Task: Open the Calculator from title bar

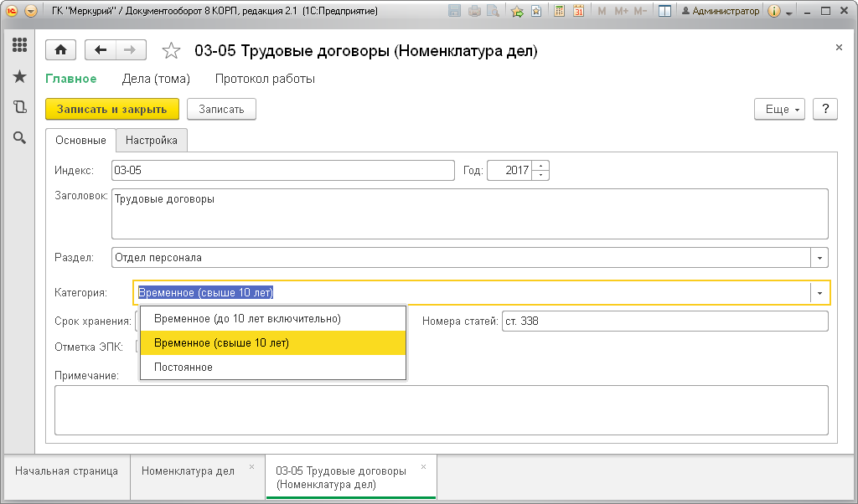Action: (x=559, y=11)
